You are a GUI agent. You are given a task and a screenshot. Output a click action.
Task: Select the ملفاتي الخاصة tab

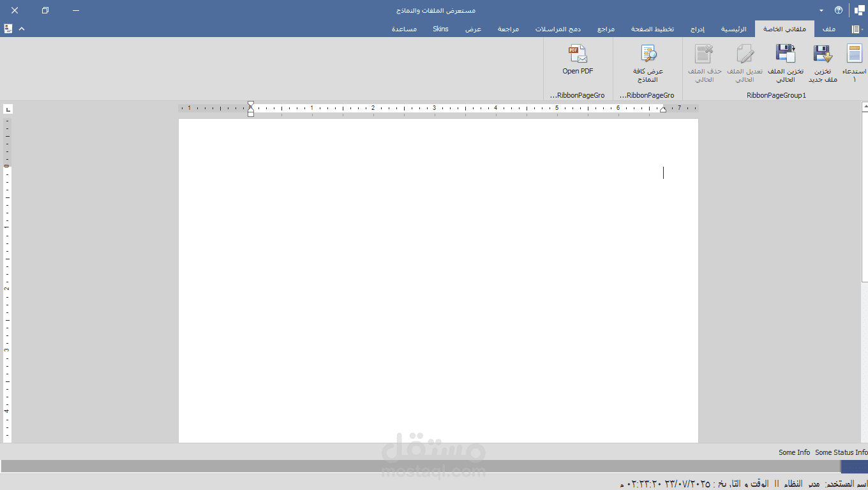[784, 29]
